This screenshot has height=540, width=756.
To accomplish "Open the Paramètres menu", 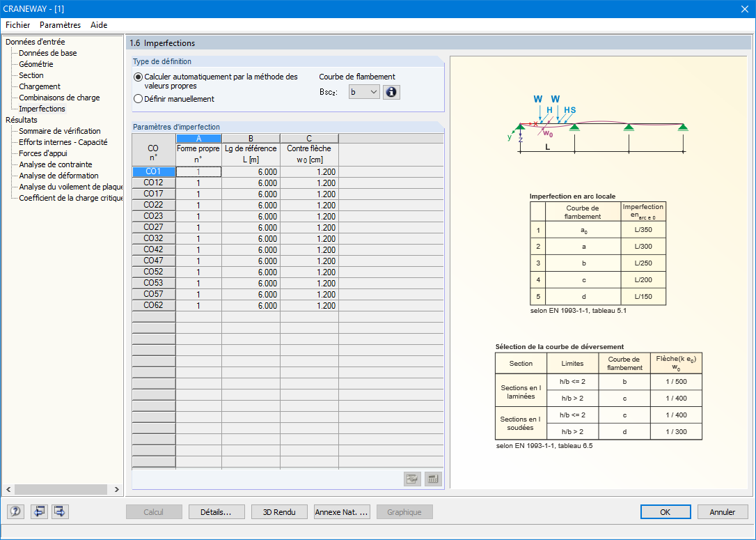I will (61, 25).
